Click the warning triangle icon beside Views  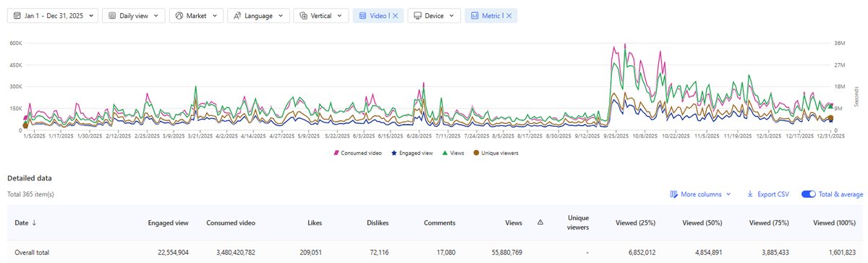[540, 222]
